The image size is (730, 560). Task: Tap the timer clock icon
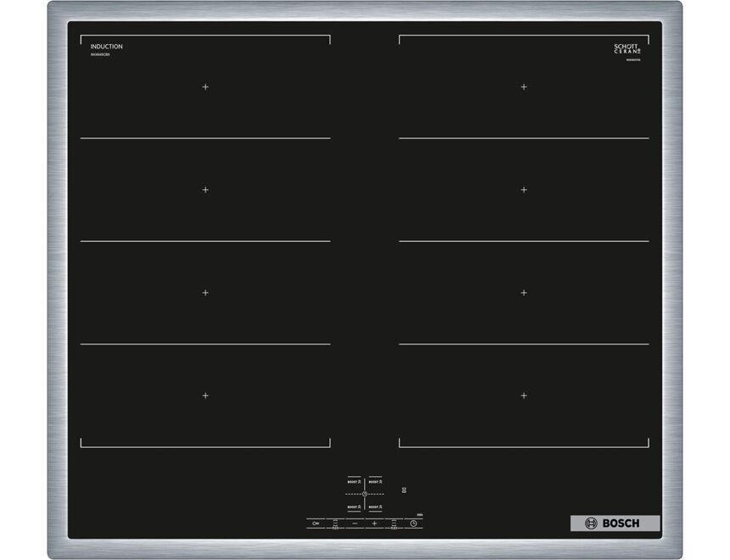413,524
